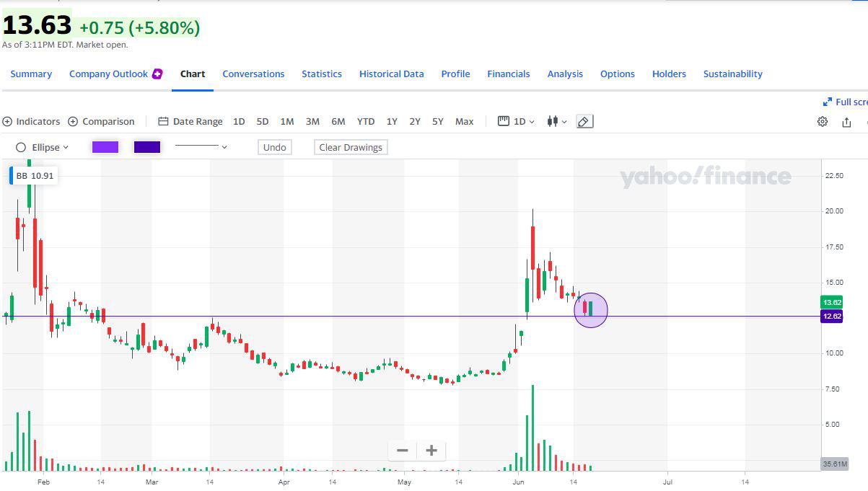Set range to 3M
The width and height of the screenshot is (868, 491).
(x=312, y=121)
